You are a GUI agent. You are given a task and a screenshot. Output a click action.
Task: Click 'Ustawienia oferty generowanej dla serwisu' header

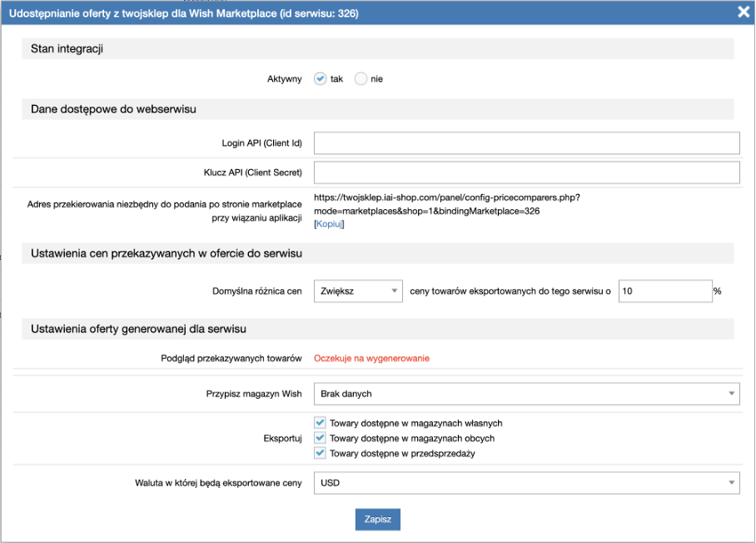(x=138, y=329)
